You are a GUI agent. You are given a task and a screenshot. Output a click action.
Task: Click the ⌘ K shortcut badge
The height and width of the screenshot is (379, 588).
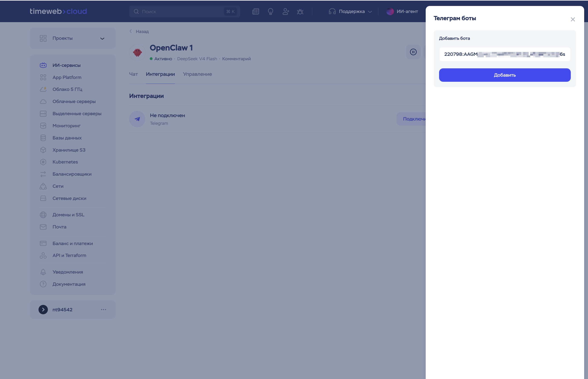(230, 11)
